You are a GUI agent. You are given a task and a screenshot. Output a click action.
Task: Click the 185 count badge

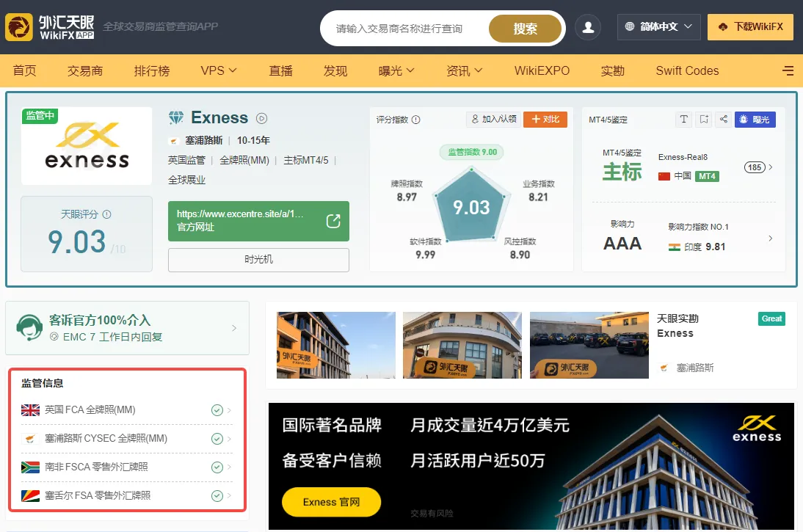(755, 167)
